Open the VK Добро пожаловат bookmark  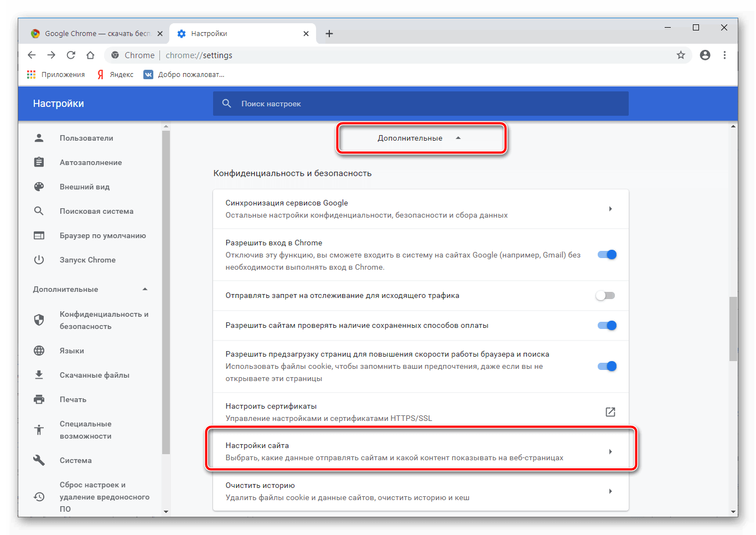(184, 74)
